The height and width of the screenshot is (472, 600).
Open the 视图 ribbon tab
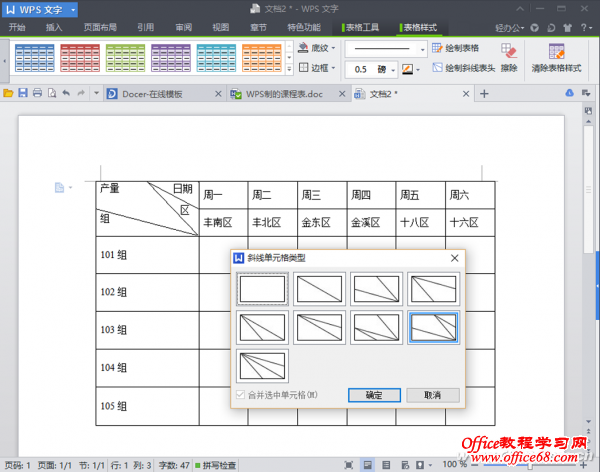[221, 28]
